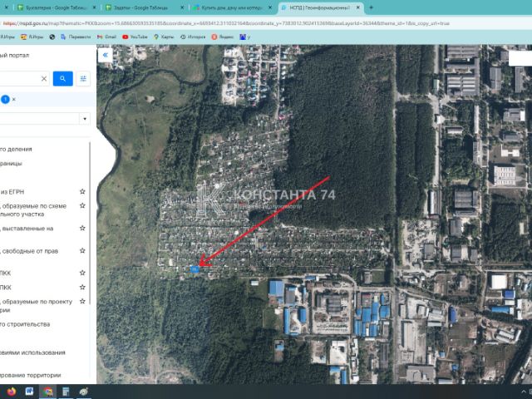Open Word from the taskbar

[30, 392]
